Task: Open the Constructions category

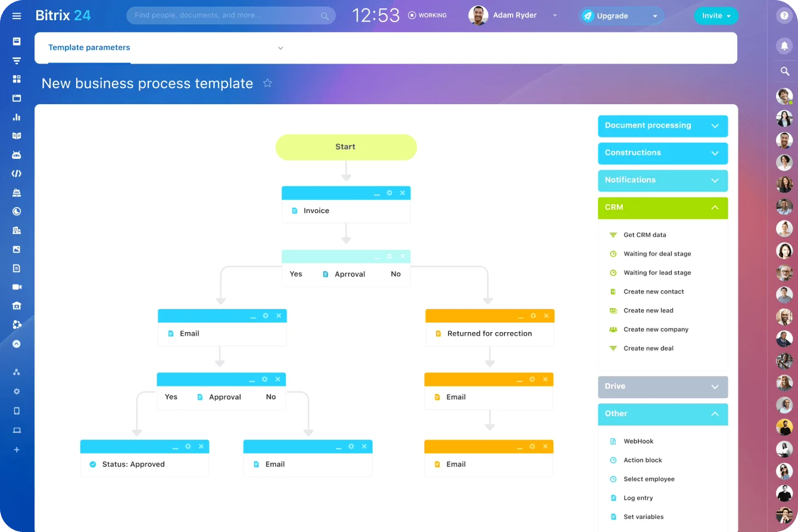Action: click(662, 153)
